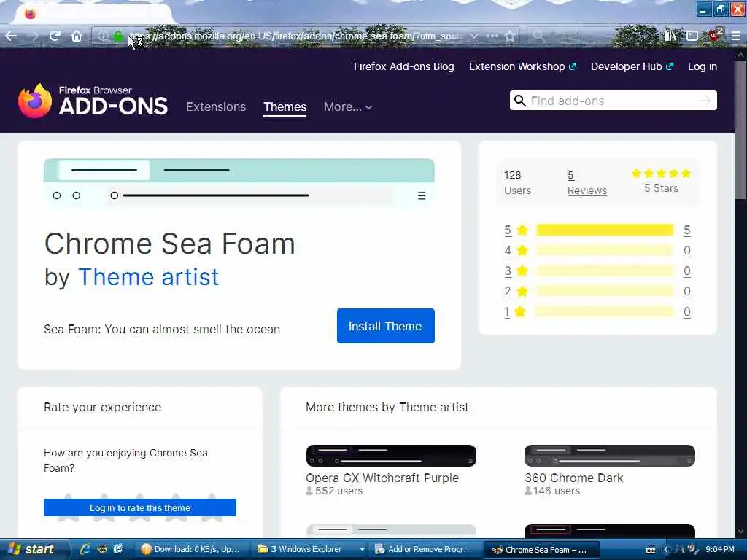Click the page vertical scrollbar thumb
Viewport: 747px width, 560px height.
tap(741, 128)
